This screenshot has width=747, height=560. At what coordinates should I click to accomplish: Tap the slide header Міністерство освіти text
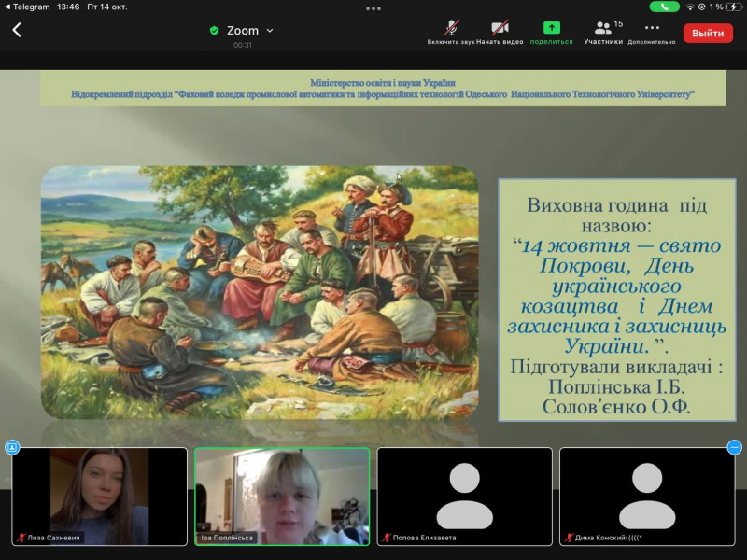pos(383,83)
